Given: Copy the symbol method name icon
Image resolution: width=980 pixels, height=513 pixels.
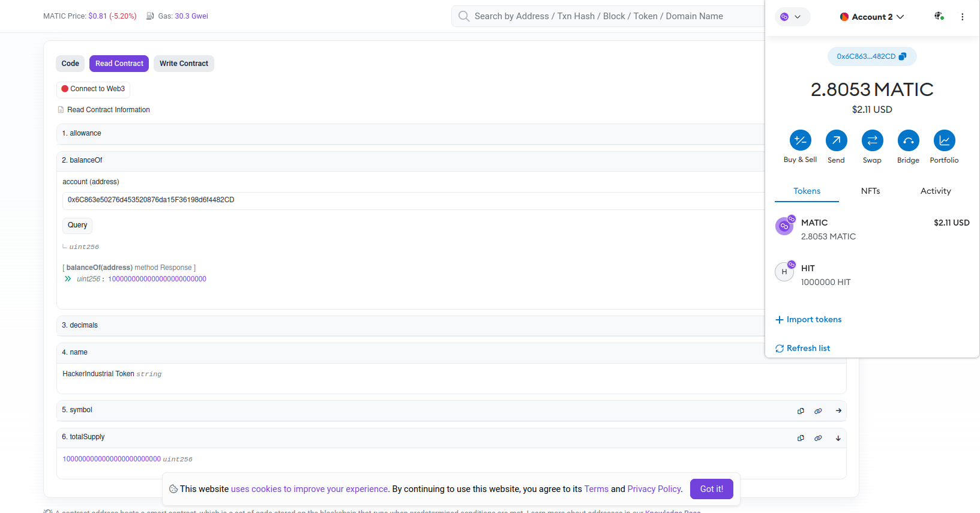Looking at the screenshot, I should (801, 411).
